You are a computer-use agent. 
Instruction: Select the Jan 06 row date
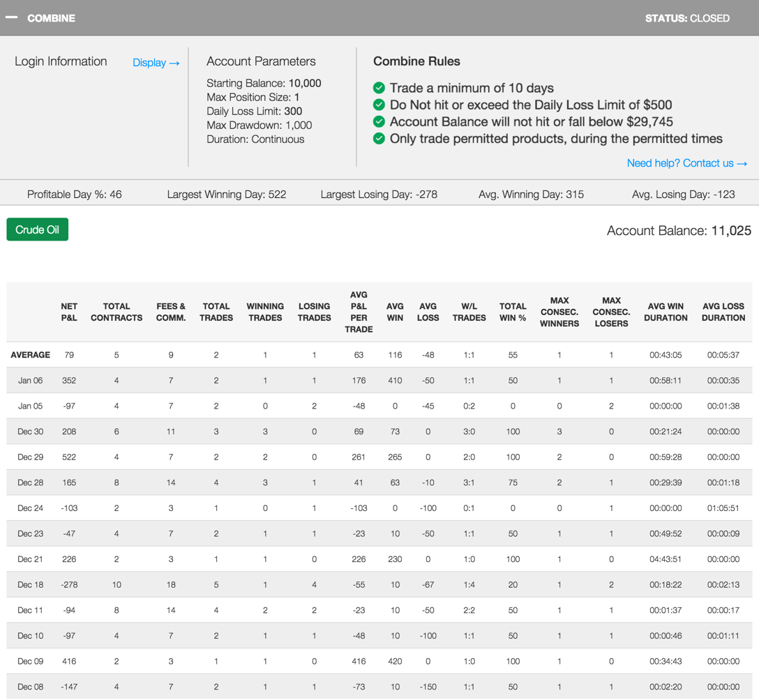click(x=30, y=381)
